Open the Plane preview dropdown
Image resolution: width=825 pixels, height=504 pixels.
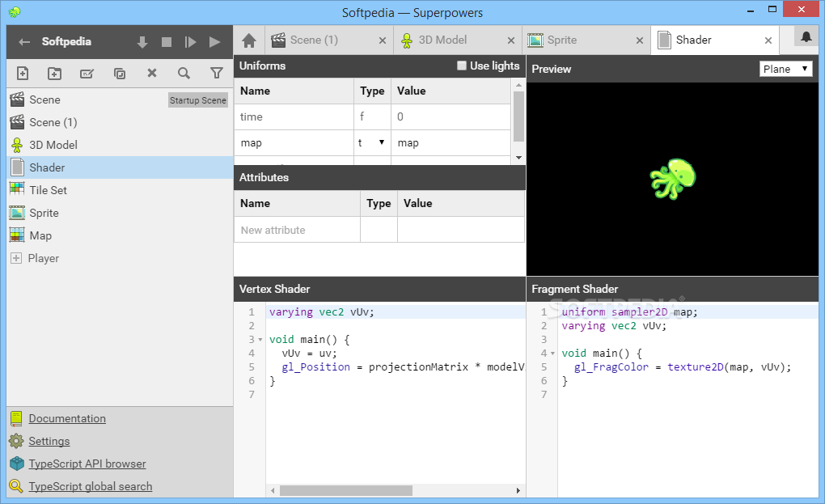[786, 69]
